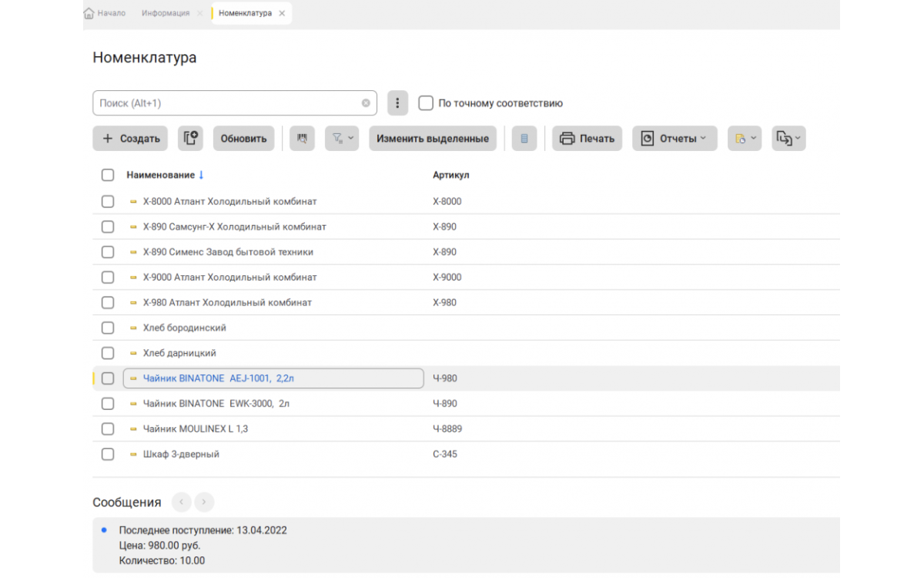The height and width of the screenshot is (578, 924).
Task: Click into the Поиск search field
Action: coord(227,103)
